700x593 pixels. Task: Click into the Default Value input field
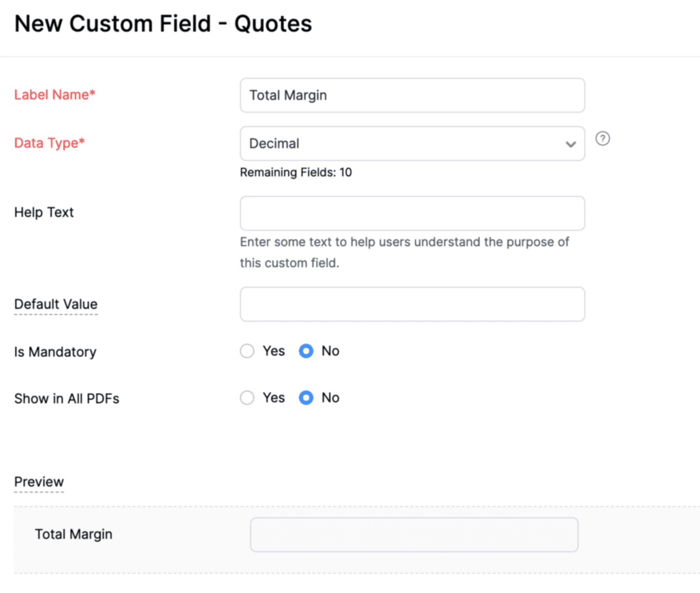(412, 304)
